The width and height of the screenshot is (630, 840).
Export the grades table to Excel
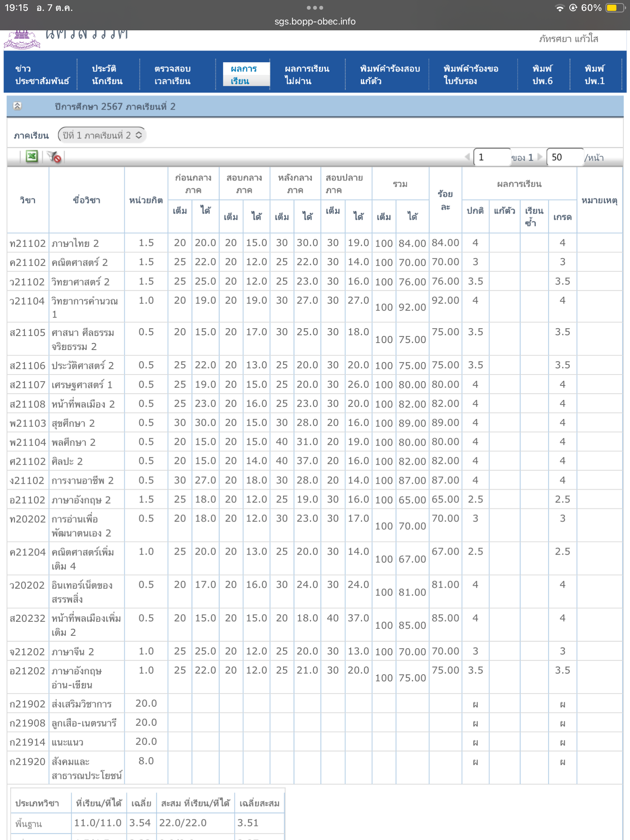tap(31, 157)
